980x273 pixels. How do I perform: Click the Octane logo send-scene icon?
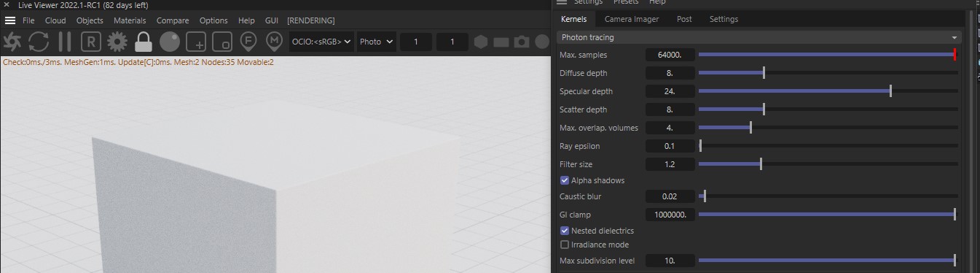pyautogui.click(x=13, y=42)
